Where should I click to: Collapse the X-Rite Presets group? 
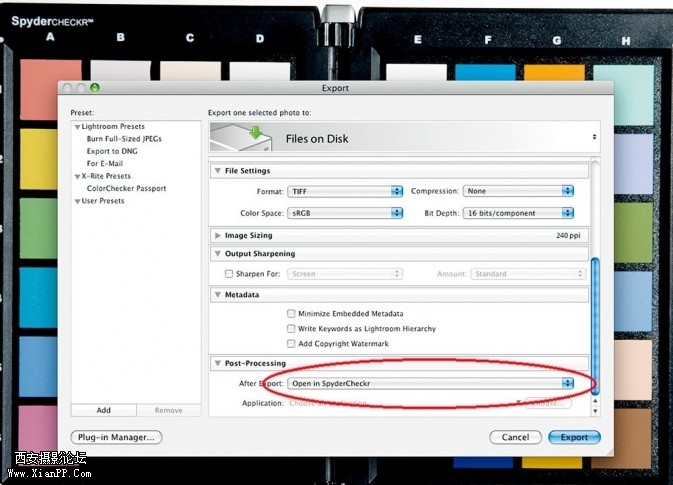77,176
